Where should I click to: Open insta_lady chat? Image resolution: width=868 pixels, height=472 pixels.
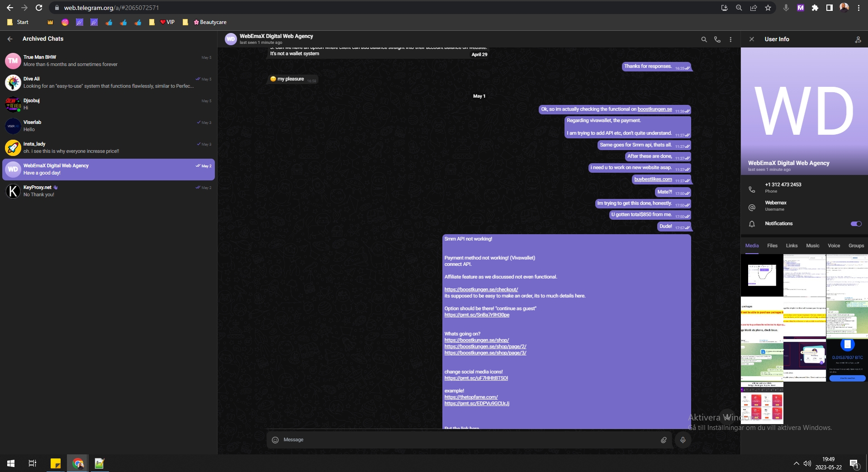point(109,148)
